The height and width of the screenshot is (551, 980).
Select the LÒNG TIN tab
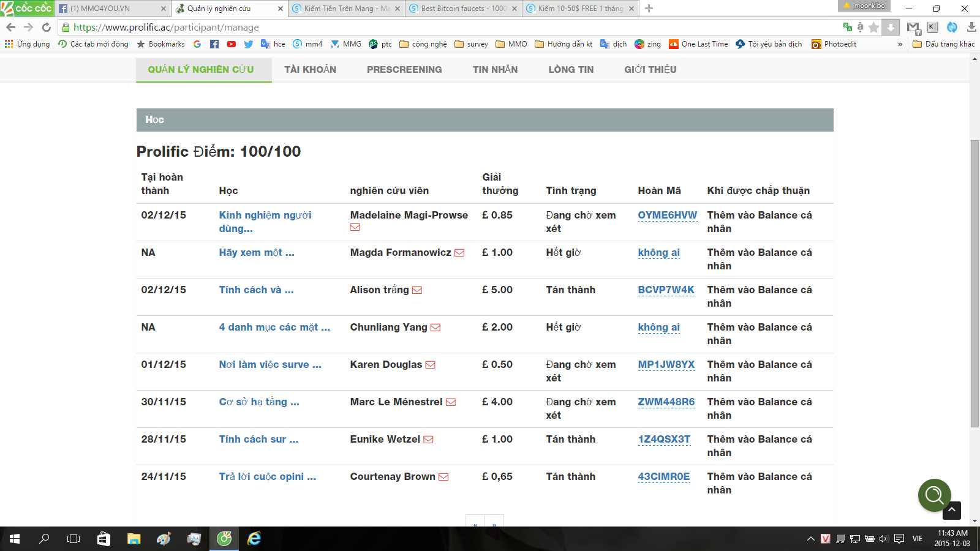coord(571,70)
